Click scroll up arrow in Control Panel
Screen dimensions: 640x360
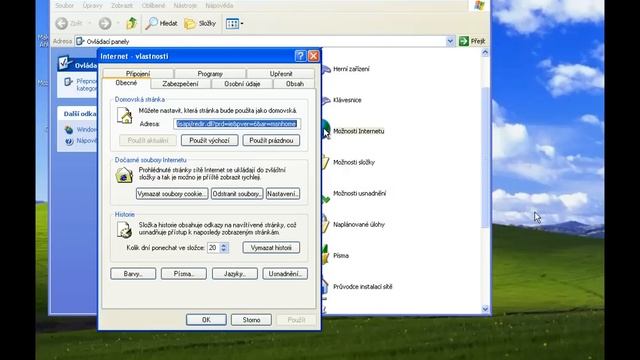coord(485,53)
